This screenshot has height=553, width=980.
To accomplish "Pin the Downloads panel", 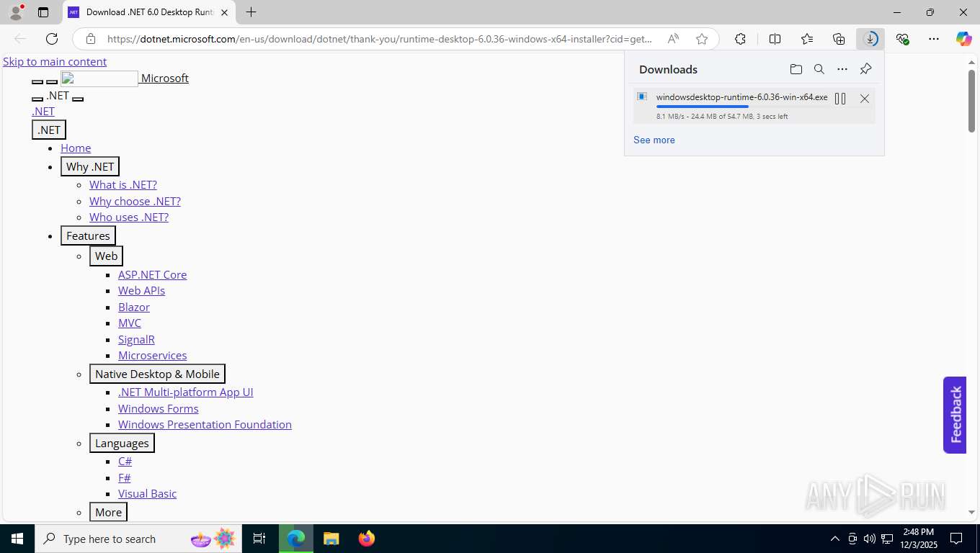I will coord(865,69).
